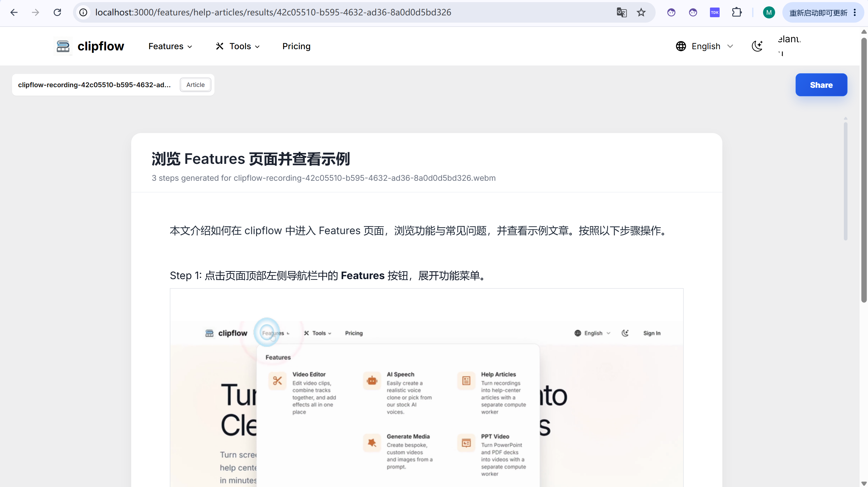Click the blue Share button

pos(821,85)
